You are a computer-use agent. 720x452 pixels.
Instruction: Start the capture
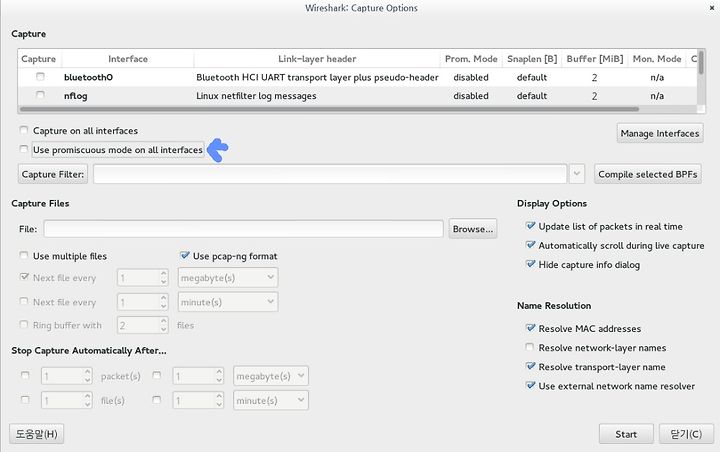tap(626, 434)
